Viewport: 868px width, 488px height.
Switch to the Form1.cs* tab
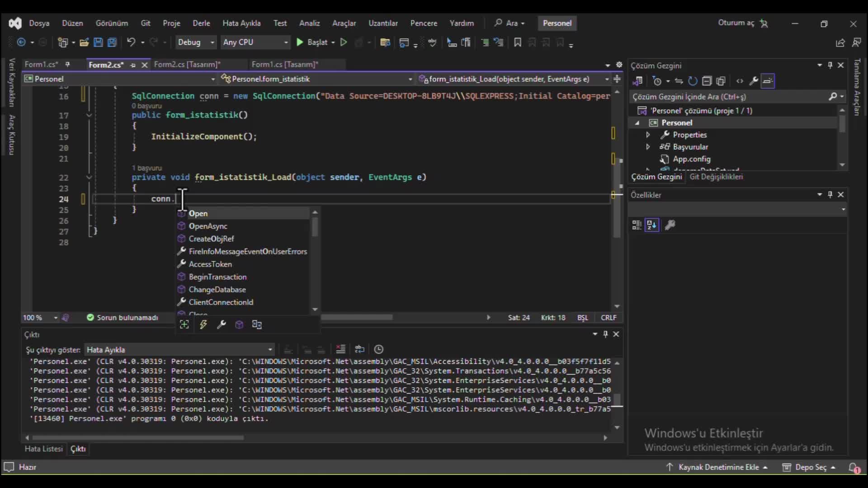tap(41, 65)
